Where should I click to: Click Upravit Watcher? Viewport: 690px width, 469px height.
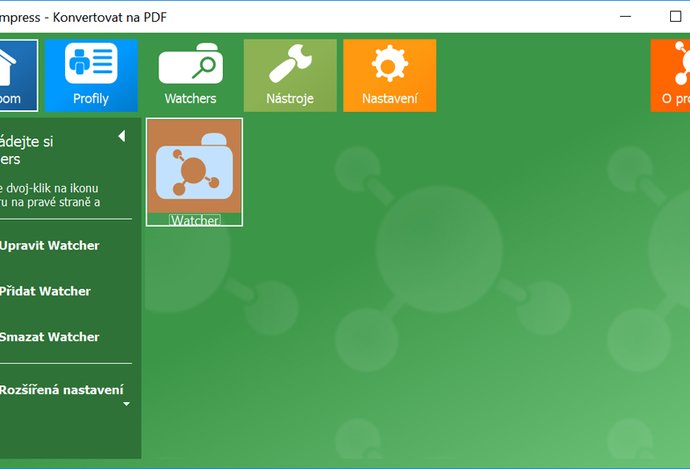(50, 246)
